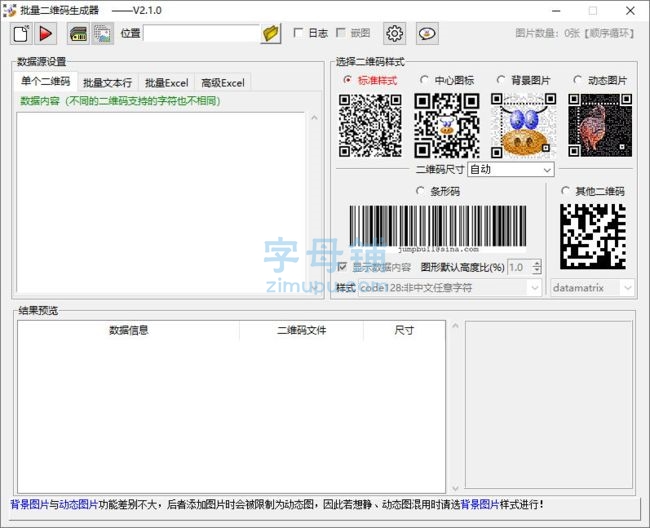This screenshot has height=528, width=650.
Task: Click the barcode sample image
Action: pos(438,229)
